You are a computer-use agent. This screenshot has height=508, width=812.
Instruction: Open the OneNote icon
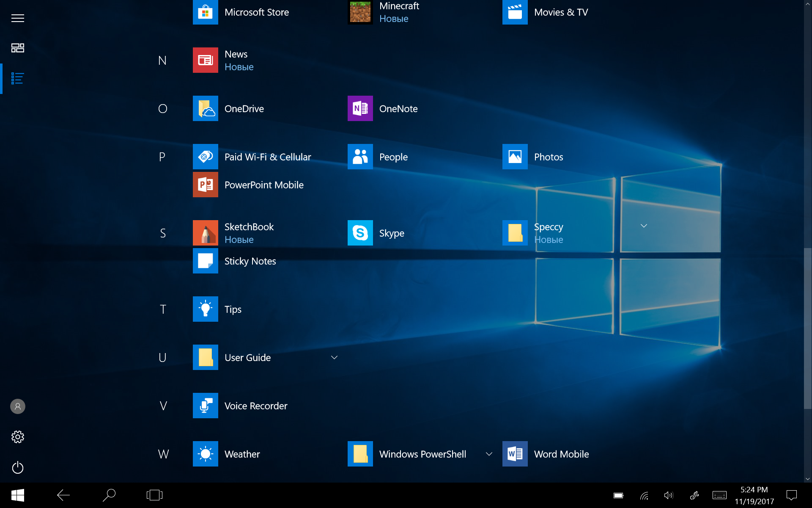tap(360, 108)
